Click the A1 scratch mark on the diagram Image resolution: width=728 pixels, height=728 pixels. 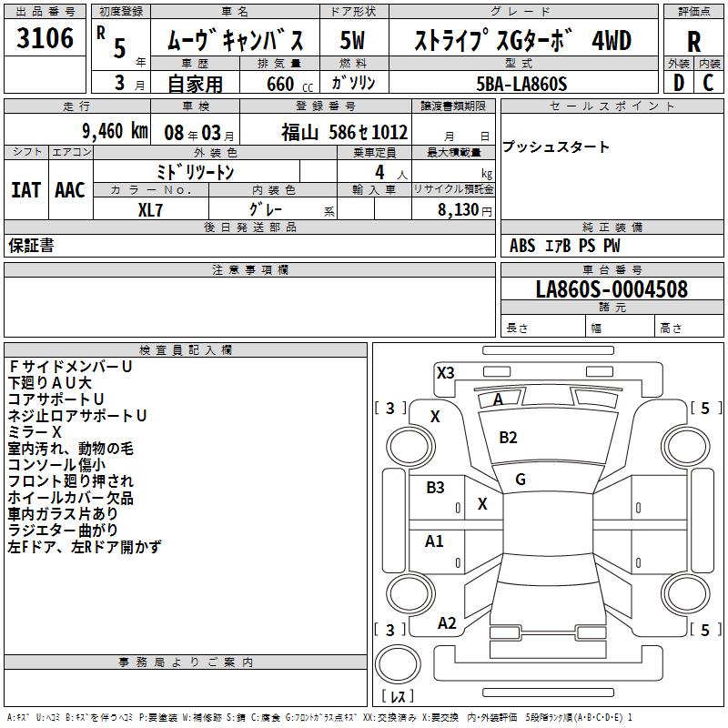tap(435, 541)
